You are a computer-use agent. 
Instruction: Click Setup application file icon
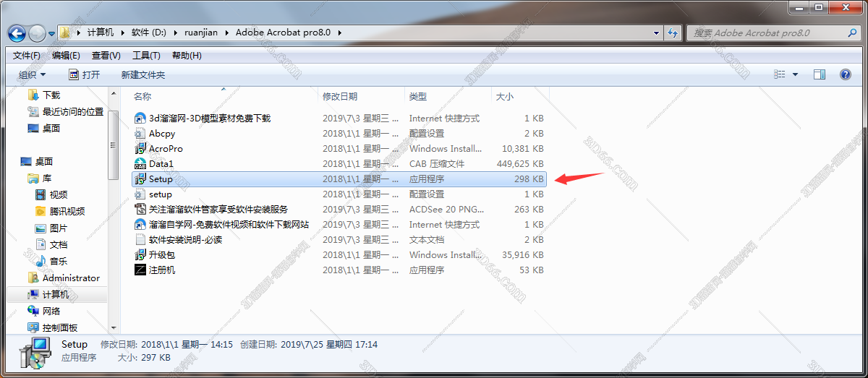tap(140, 179)
